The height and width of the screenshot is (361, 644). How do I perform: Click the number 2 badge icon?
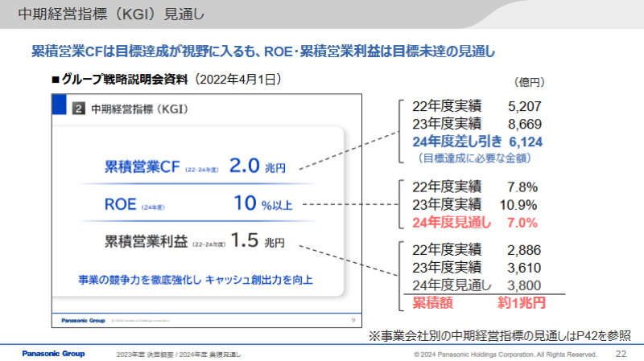click(x=78, y=109)
